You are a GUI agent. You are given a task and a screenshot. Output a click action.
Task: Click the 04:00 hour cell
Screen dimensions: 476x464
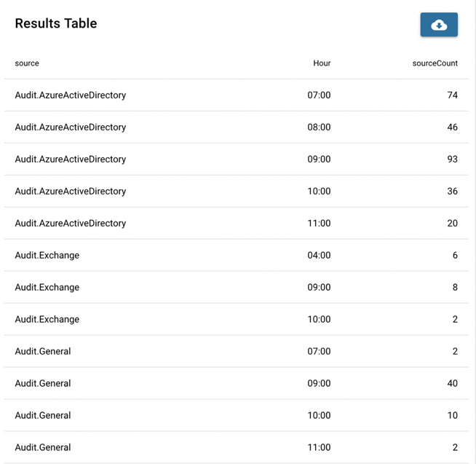click(319, 255)
